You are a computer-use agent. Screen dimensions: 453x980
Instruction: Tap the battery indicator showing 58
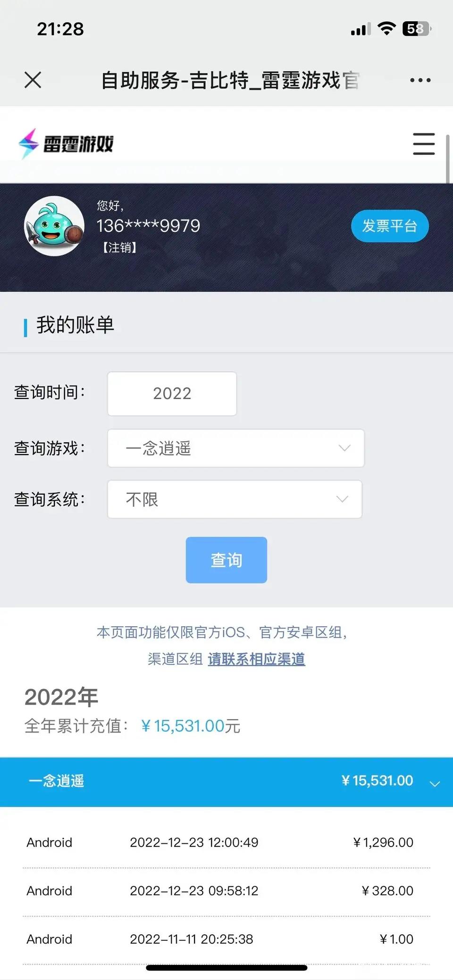417,29
